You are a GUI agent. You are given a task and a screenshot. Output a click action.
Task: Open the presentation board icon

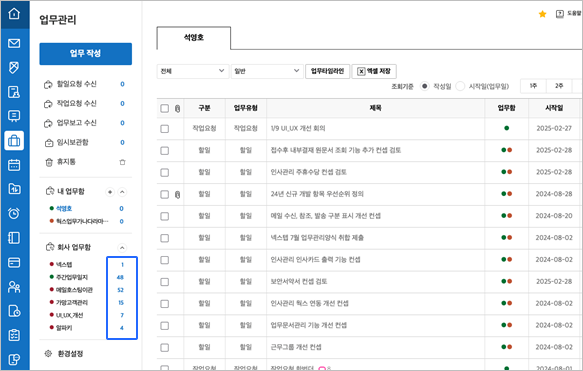[14, 116]
